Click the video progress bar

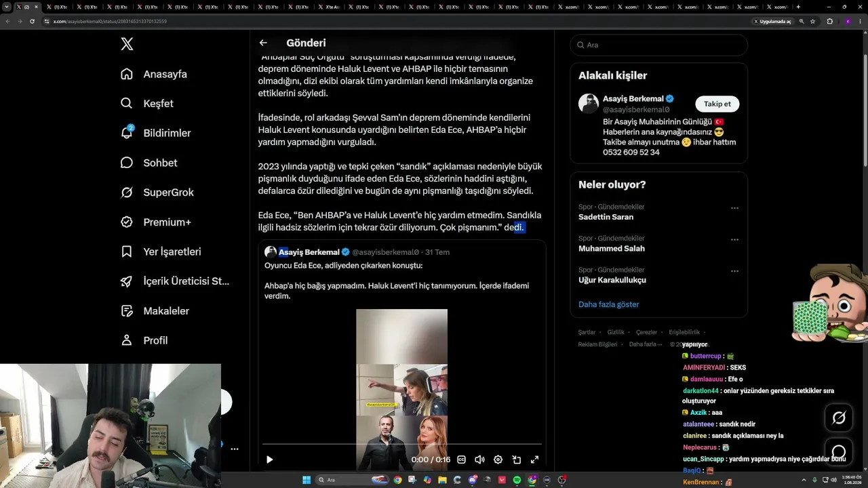[401, 445]
